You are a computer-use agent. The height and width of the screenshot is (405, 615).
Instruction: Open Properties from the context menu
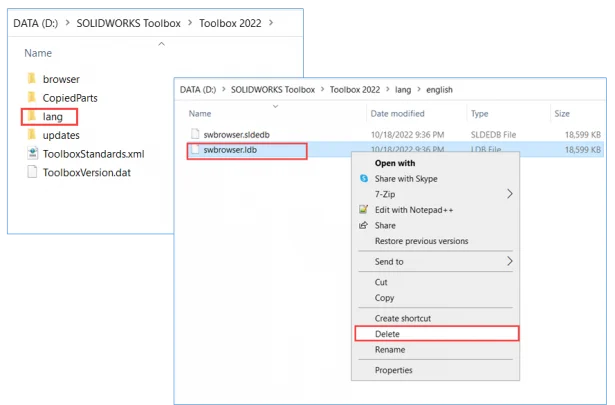click(393, 370)
